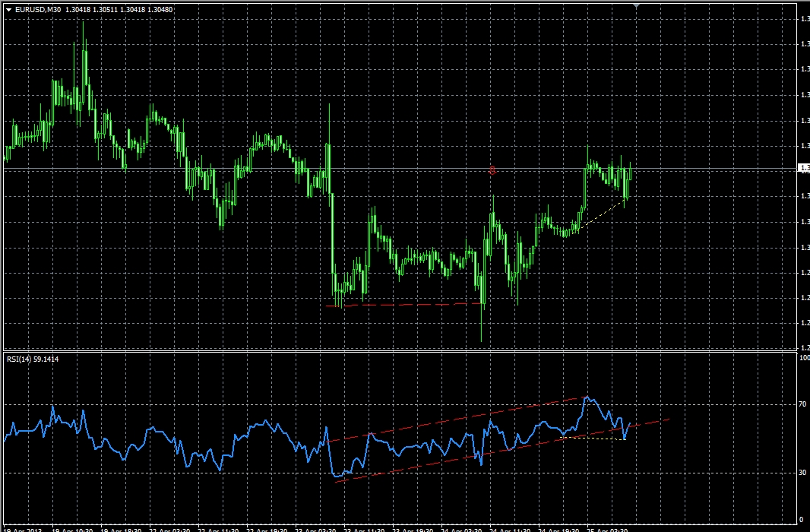
Task: Select the yellow dashed line in the RSI window
Action: click(593, 439)
